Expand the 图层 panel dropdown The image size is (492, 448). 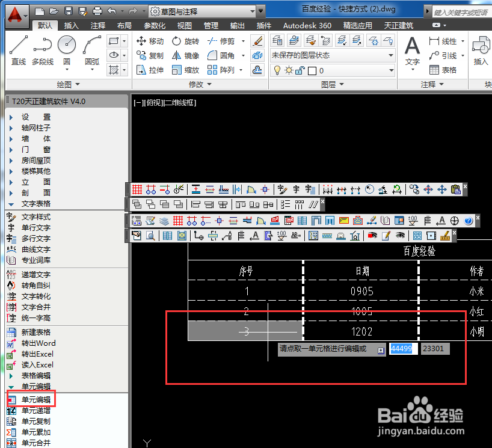(x=332, y=84)
